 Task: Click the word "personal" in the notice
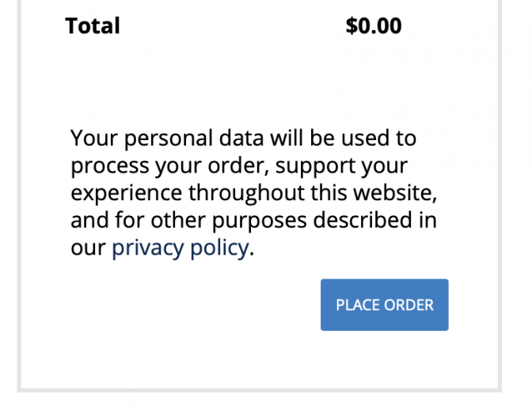click(165, 140)
